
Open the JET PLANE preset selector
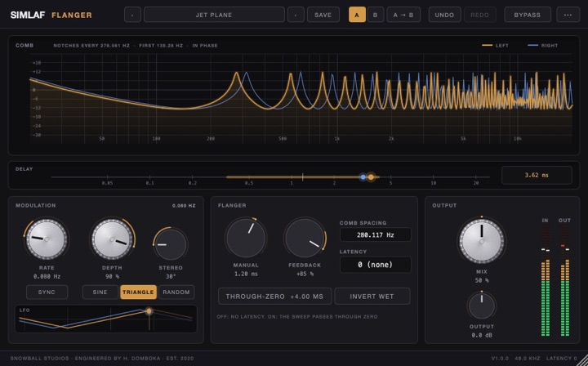click(214, 15)
